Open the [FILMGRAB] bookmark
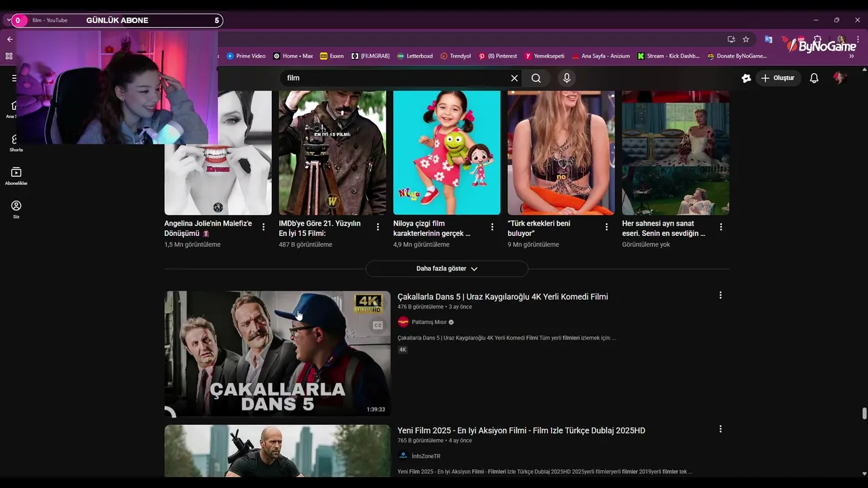The width and height of the screenshot is (868, 488). [x=370, y=56]
